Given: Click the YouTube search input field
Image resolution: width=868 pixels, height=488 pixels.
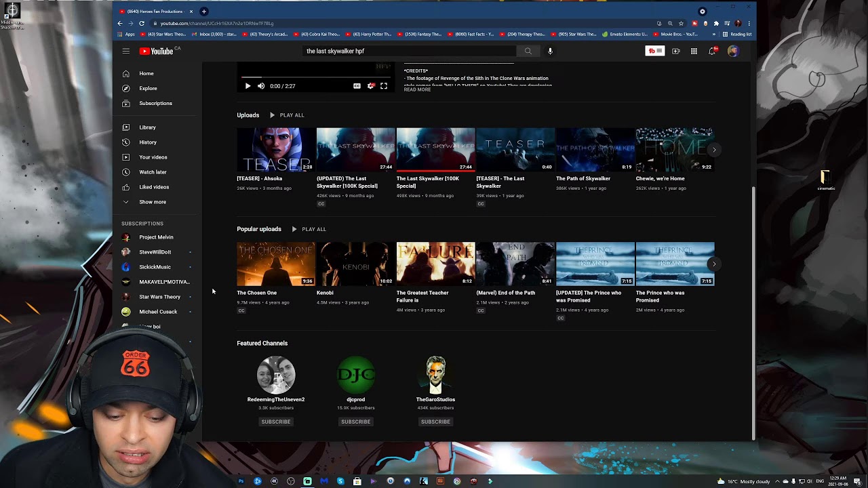Looking at the screenshot, I should click(409, 51).
